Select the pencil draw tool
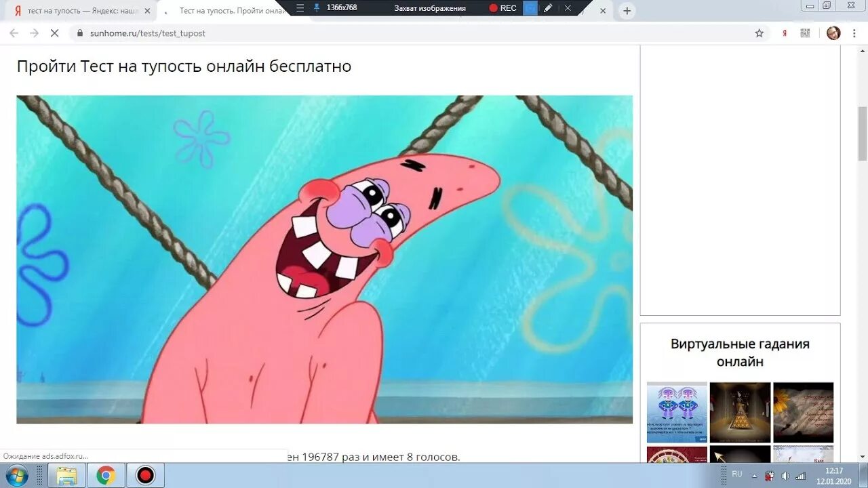 click(548, 8)
